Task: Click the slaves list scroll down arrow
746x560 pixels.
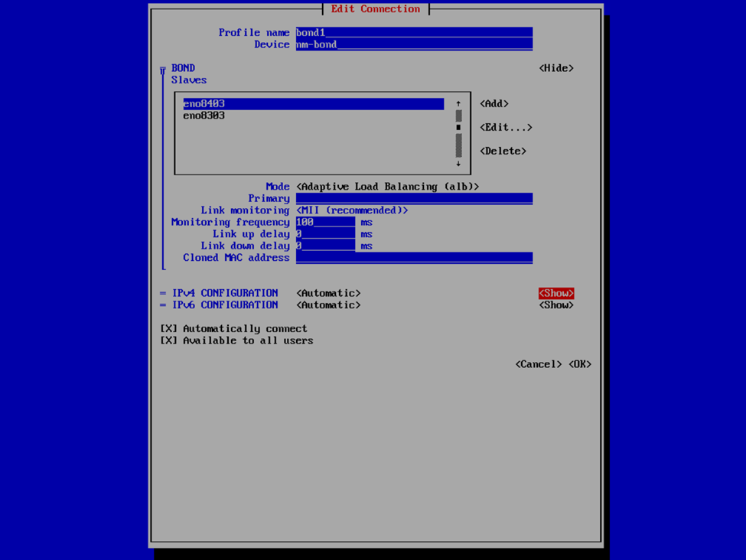Action: (458, 164)
